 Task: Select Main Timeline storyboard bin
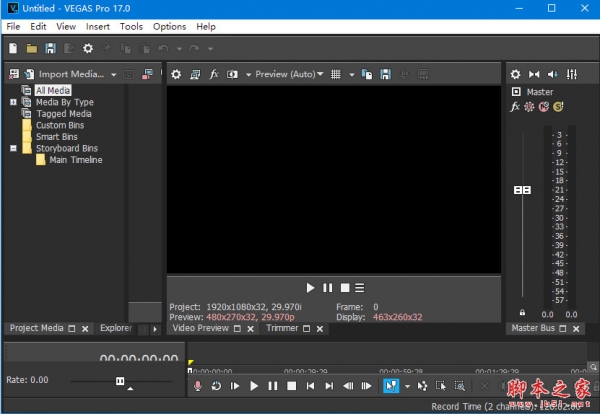(76, 160)
